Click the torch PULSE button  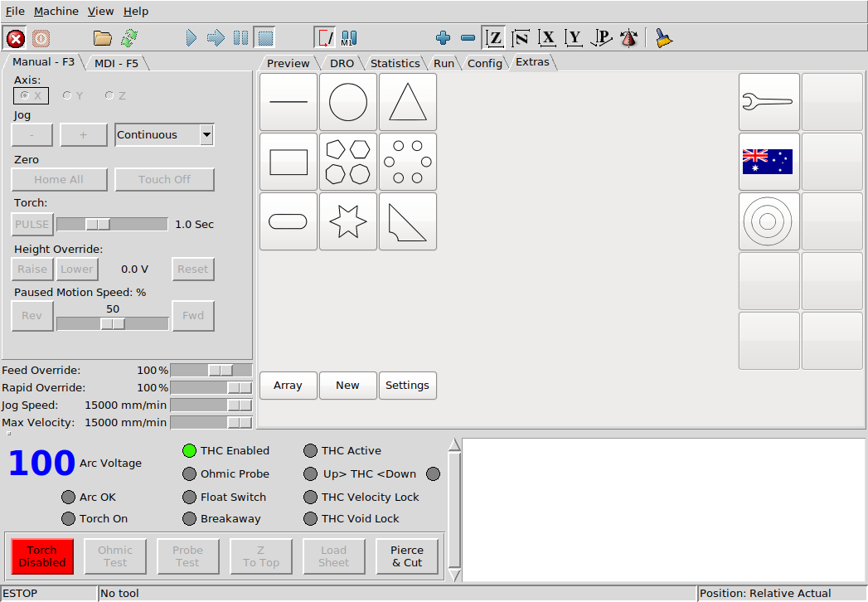click(32, 224)
